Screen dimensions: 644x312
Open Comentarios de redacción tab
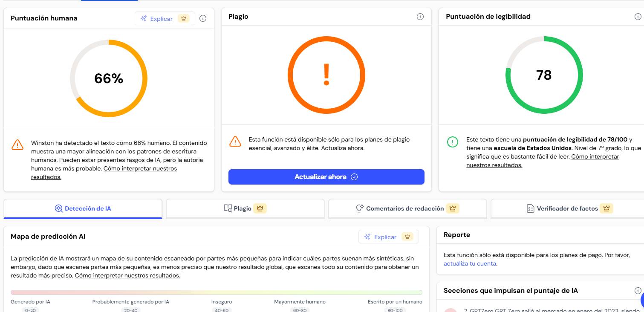pyautogui.click(x=408, y=209)
